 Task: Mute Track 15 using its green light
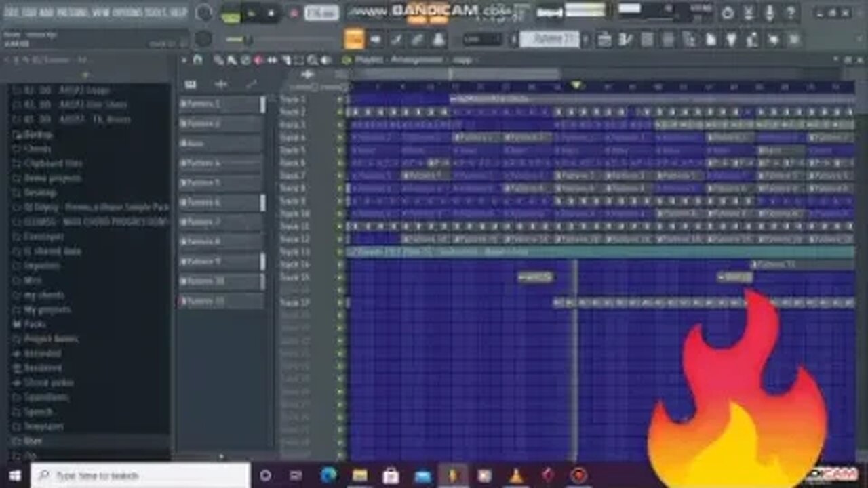[341, 278]
